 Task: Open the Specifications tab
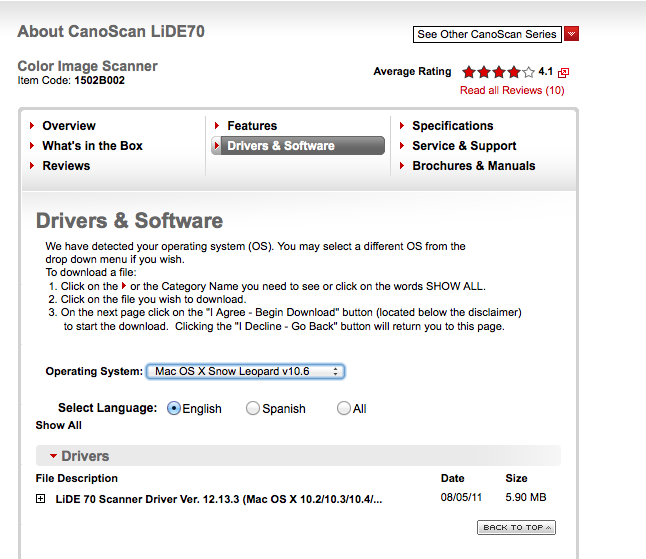coord(453,126)
